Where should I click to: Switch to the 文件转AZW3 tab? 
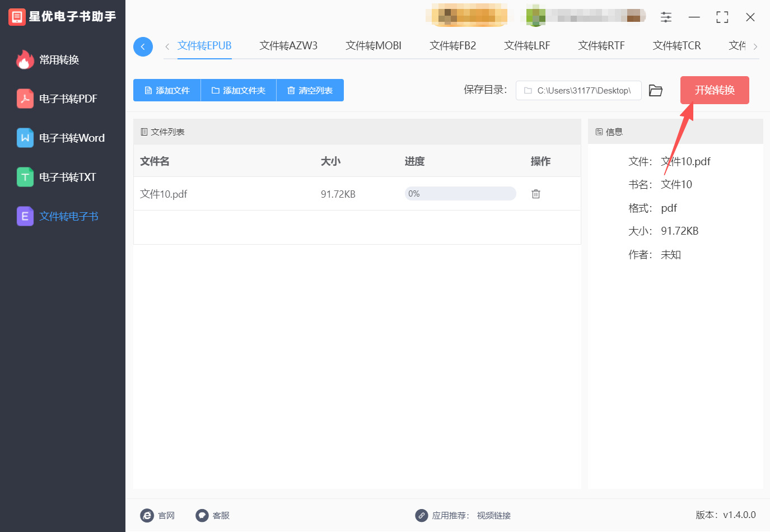click(x=288, y=46)
